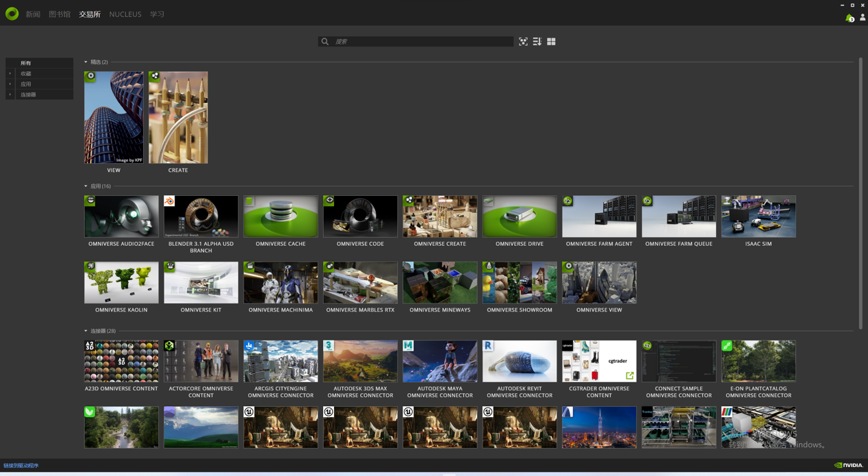
Task: Click the 搜索 search input field
Action: 421,42
